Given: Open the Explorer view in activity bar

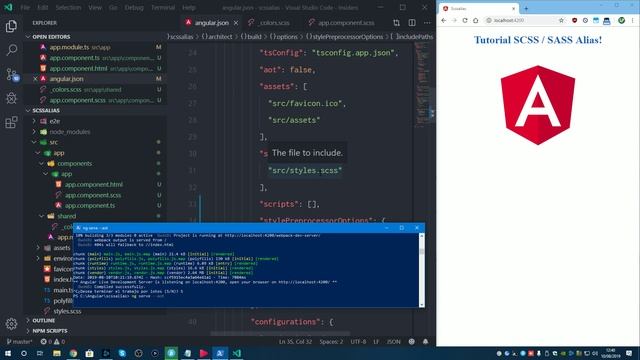Looking at the screenshot, I should [x=11, y=26].
